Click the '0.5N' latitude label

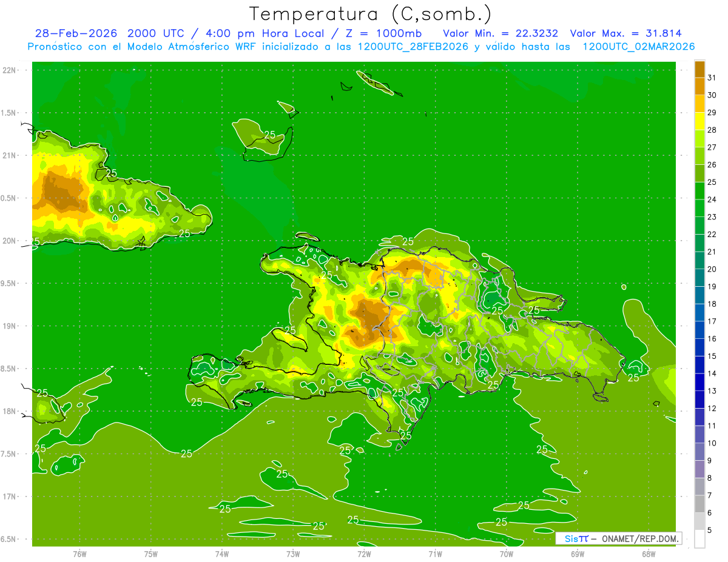pyautogui.click(x=9, y=198)
